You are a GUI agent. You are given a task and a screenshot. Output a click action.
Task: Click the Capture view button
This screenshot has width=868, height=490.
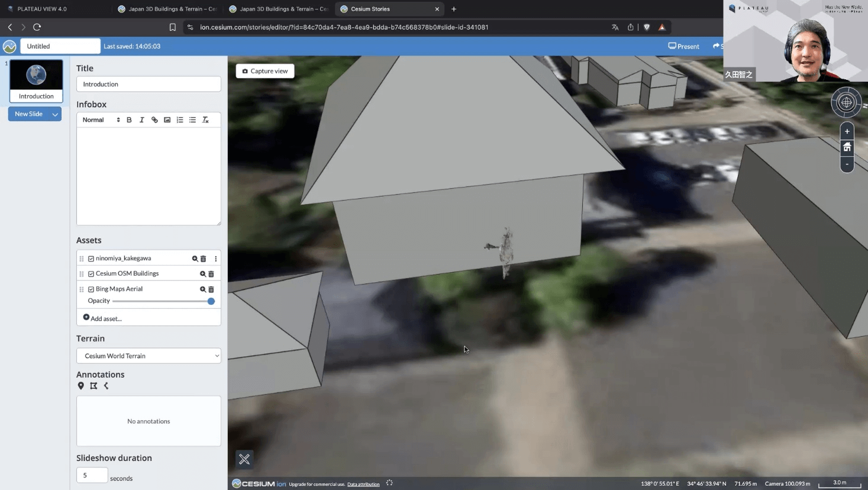265,71
